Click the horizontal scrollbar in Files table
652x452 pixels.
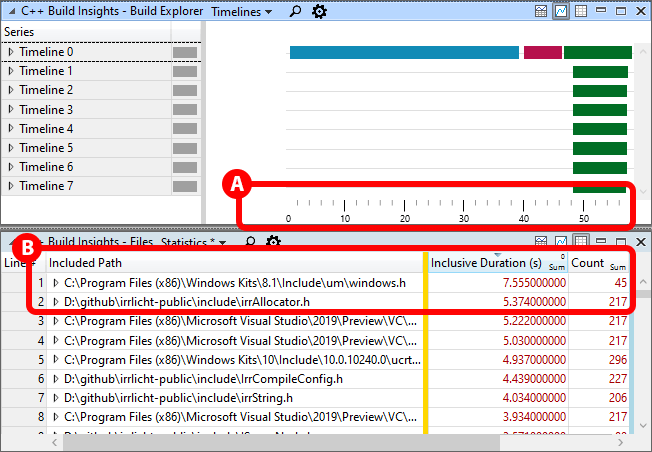pos(281,443)
